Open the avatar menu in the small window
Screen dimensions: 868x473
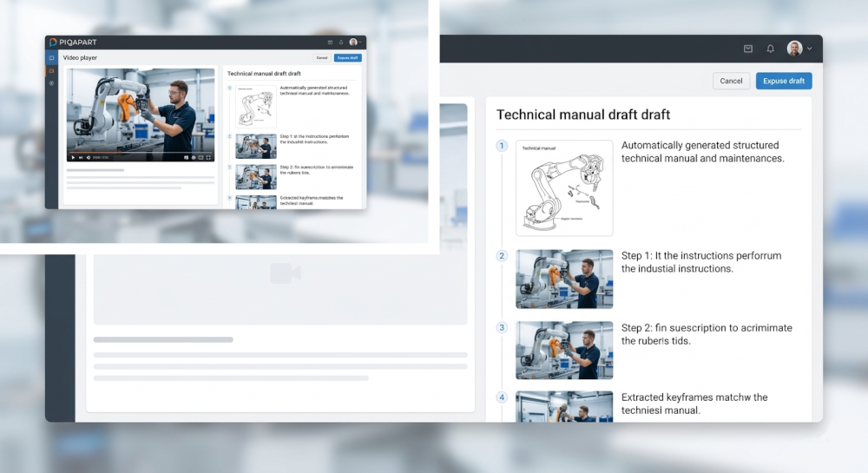[x=354, y=42]
